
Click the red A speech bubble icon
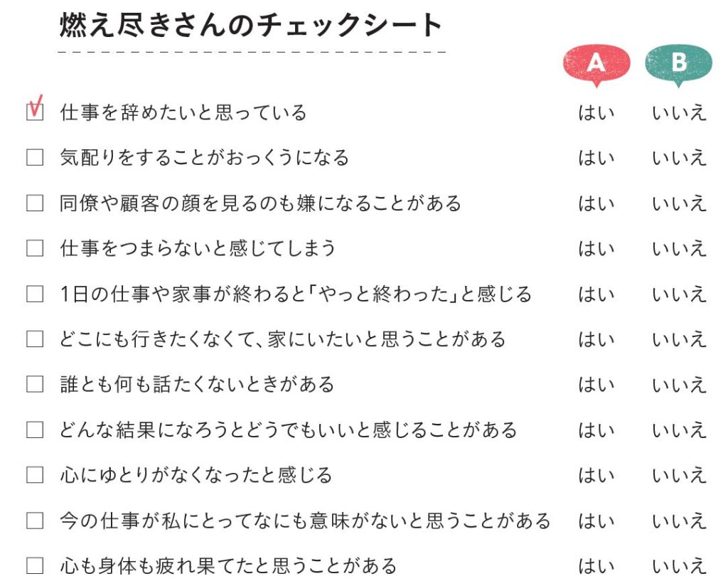(x=596, y=63)
